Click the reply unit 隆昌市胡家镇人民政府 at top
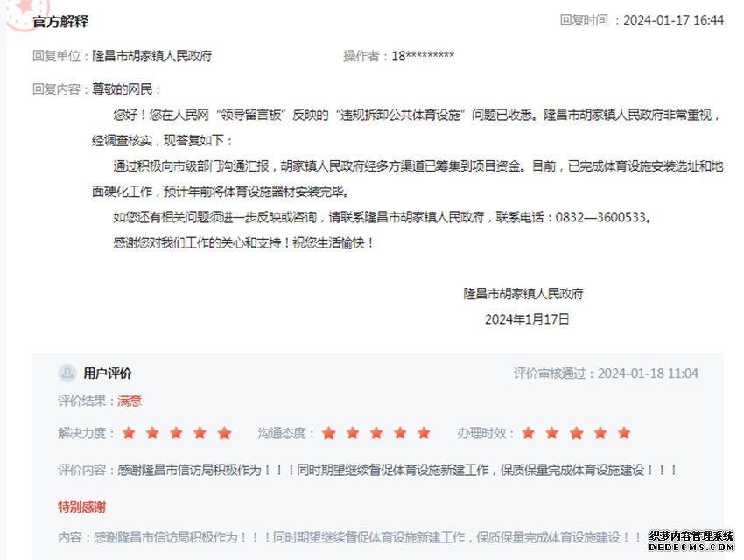The image size is (744, 560). (x=151, y=56)
